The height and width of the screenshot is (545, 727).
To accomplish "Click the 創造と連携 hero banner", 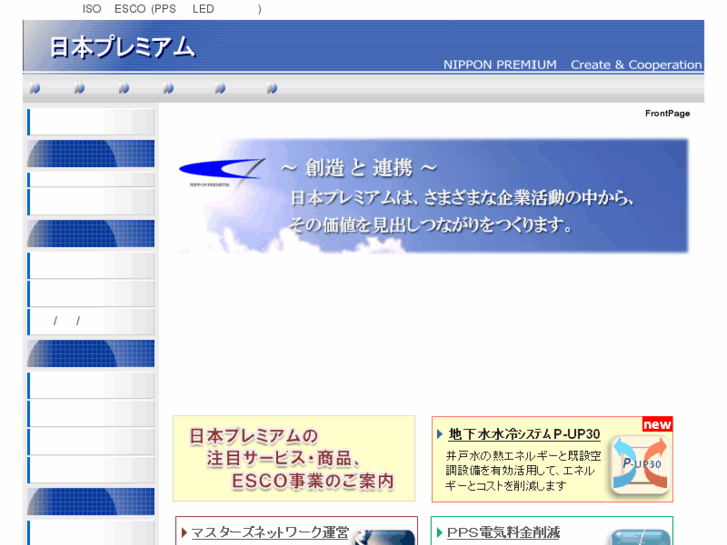I will pos(433,196).
